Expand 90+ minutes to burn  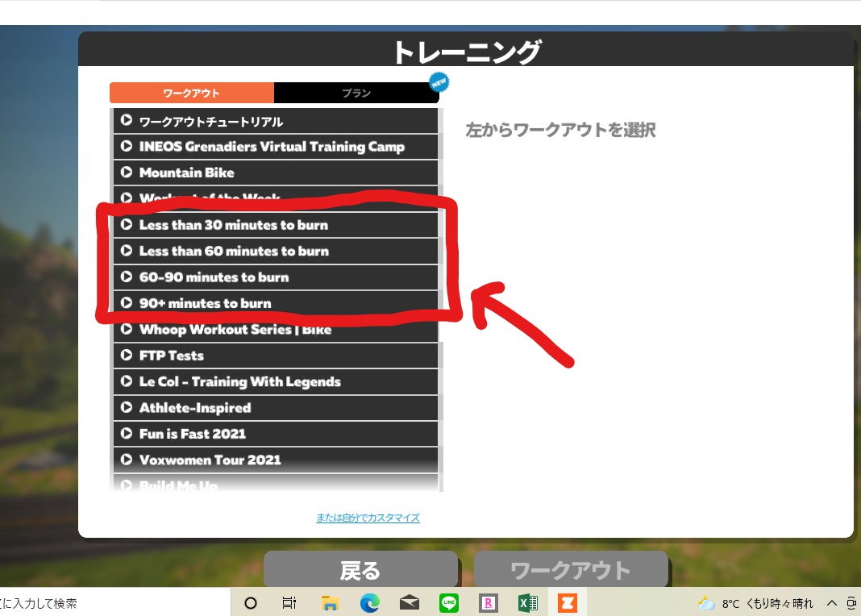pos(276,303)
